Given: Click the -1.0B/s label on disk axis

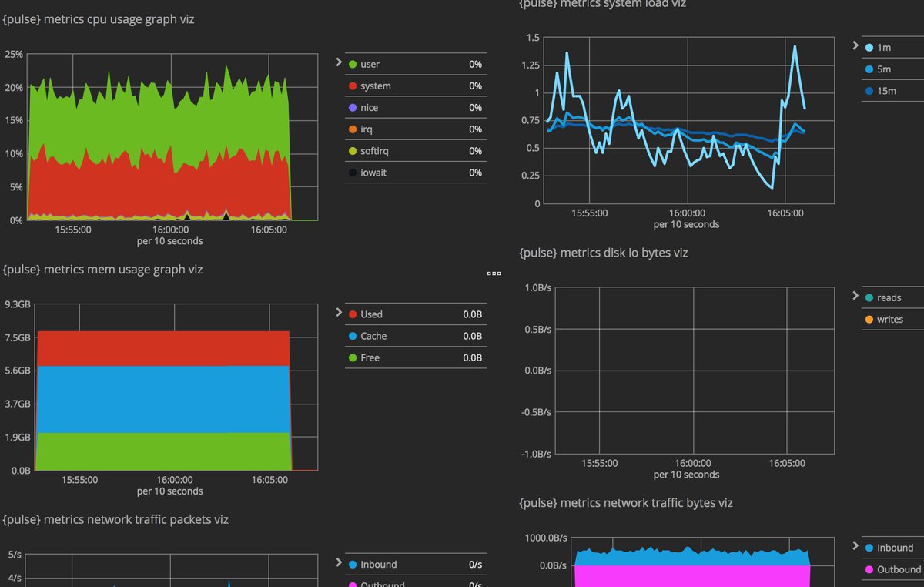Looking at the screenshot, I should [537, 455].
